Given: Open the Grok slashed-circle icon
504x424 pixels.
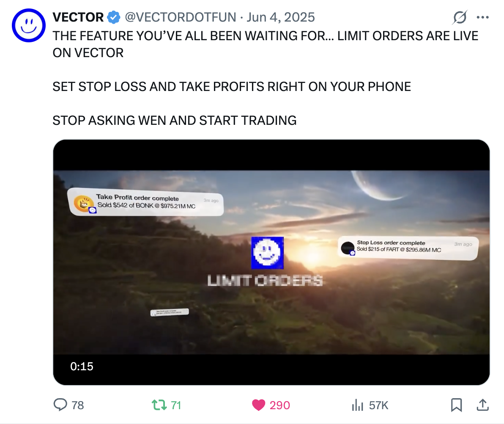Looking at the screenshot, I should tap(460, 17).
